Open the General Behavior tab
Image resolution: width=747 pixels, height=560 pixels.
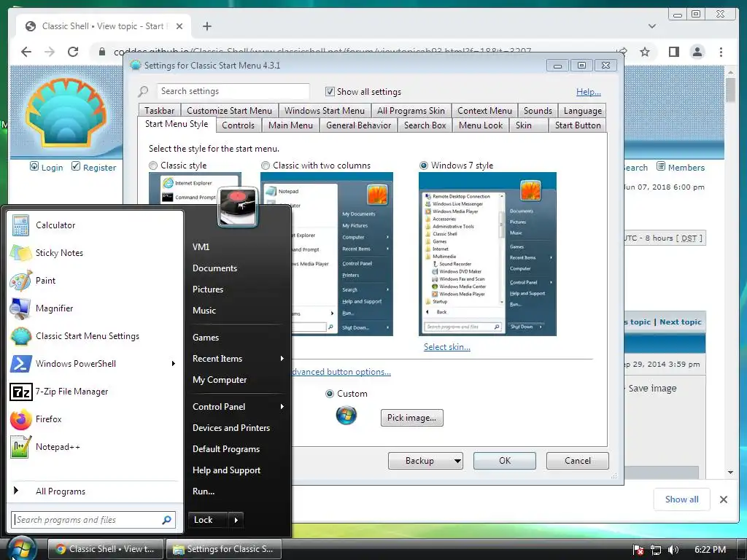pos(358,125)
